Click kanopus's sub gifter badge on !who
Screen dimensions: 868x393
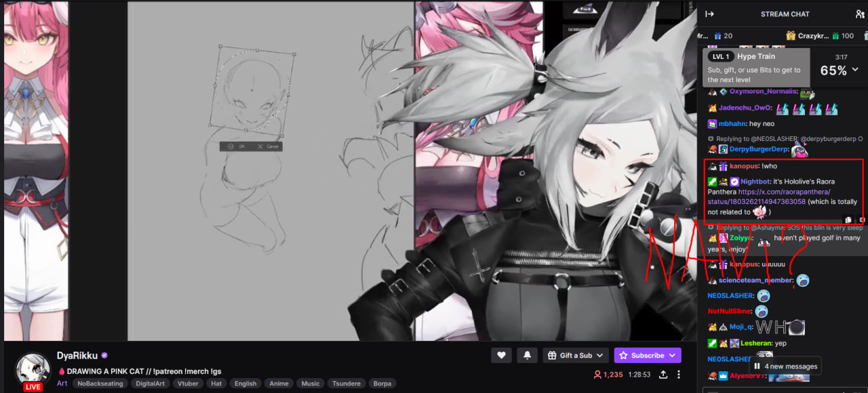tap(723, 166)
